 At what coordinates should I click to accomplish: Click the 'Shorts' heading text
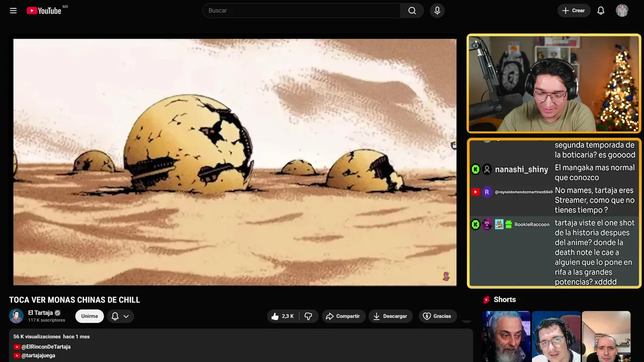[505, 300]
